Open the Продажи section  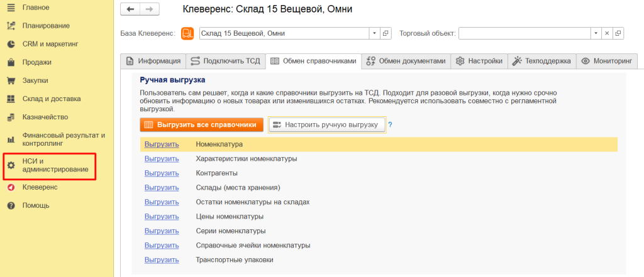tap(37, 62)
